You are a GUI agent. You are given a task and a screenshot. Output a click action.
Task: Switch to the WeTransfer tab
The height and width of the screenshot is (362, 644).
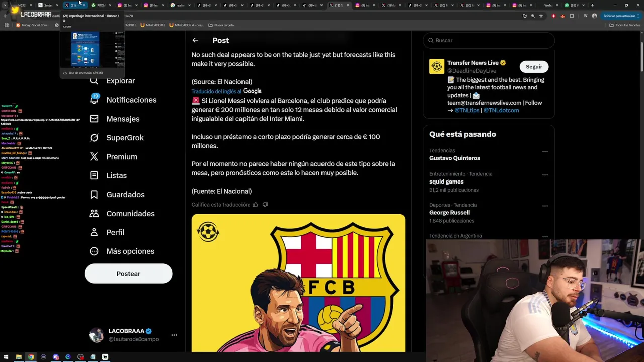549,5
